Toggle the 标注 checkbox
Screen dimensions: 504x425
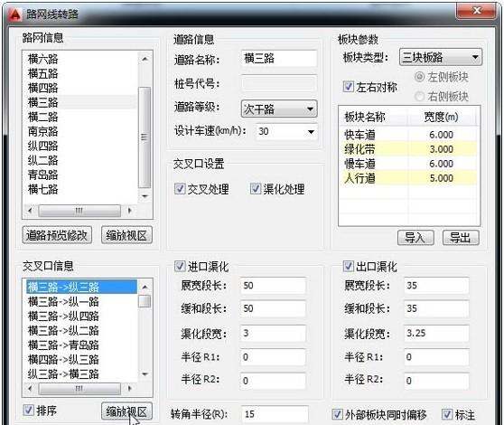pos(447,414)
